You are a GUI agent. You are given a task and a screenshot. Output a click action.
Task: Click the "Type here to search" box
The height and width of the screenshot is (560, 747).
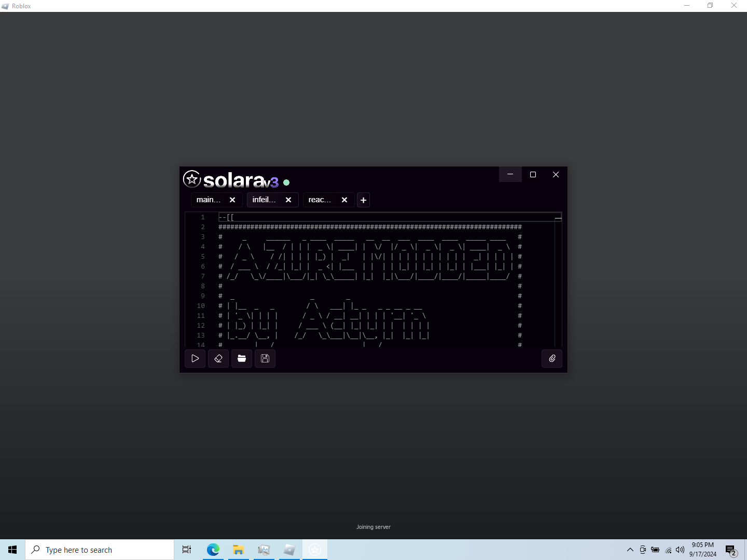[100, 550]
